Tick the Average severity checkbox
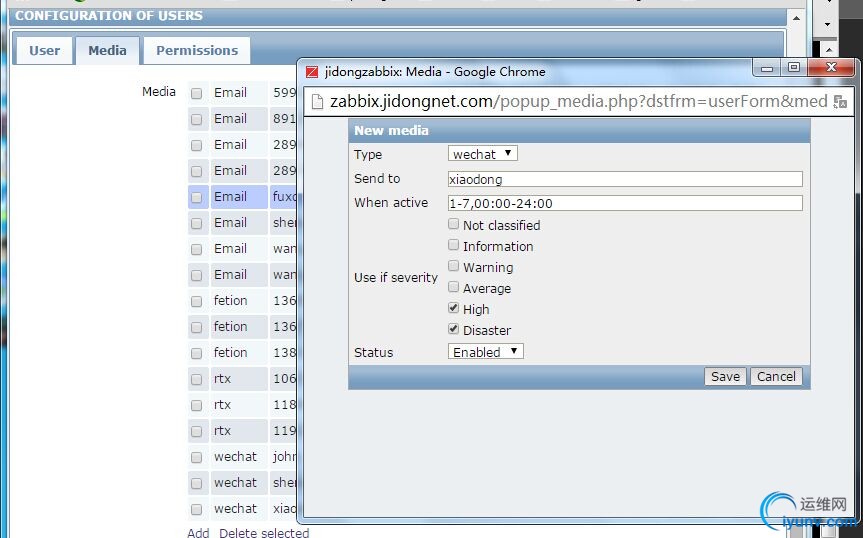The width and height of the screenshot is (863, 538). tap(453, 287)
